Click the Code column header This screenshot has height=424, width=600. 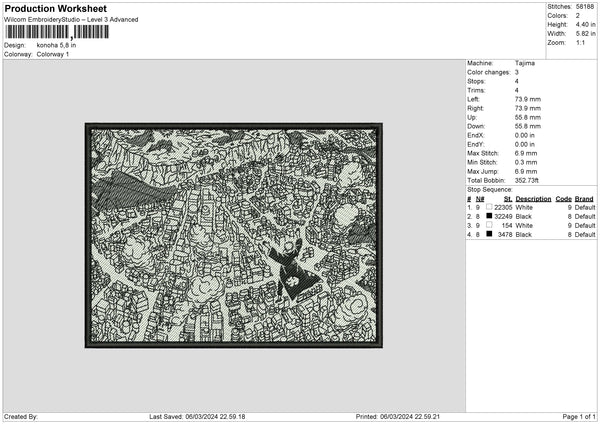coord(563,199)
